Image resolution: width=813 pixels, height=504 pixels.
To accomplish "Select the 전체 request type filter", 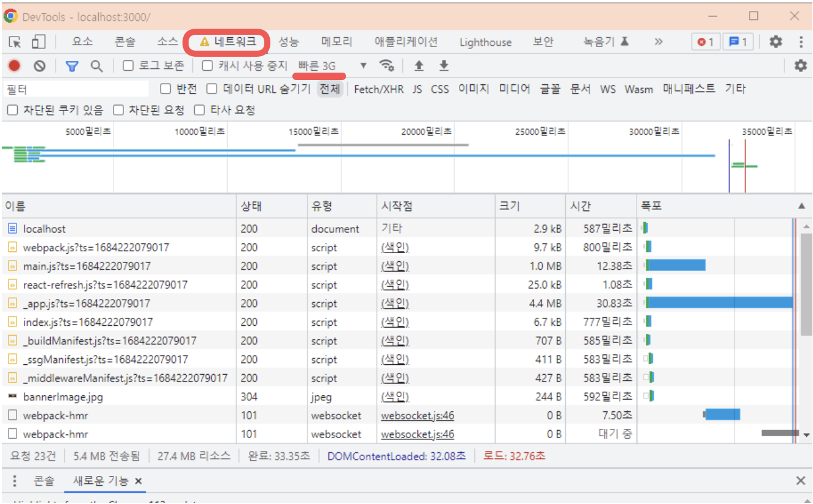I will [x=330, y=89].
